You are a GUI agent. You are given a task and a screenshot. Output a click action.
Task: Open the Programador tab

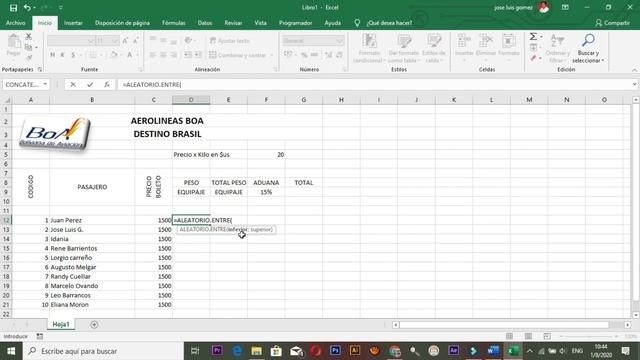coord(295,23)
